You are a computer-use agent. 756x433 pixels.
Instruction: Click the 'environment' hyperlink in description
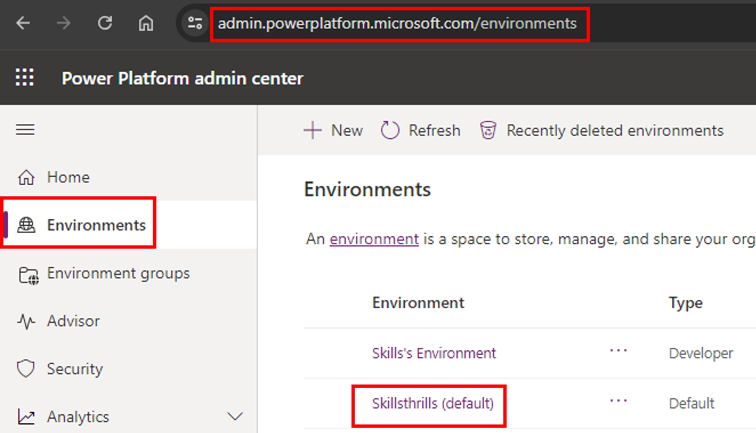click(374, 239)
